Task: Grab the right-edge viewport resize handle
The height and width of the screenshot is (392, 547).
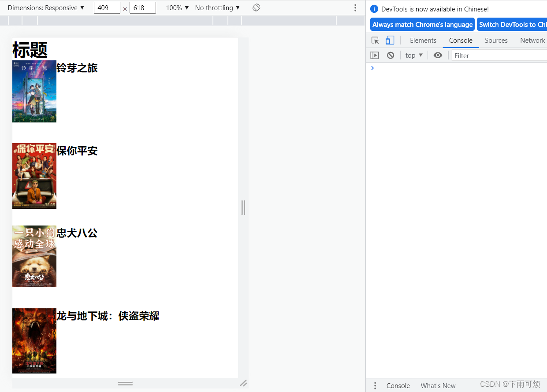Action: click(243, 207)
